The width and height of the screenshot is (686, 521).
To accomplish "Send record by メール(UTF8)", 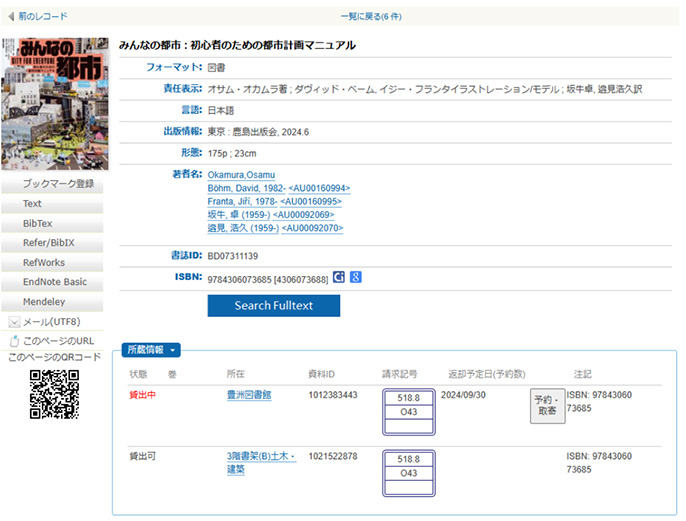I will click(x=52, y=322).
